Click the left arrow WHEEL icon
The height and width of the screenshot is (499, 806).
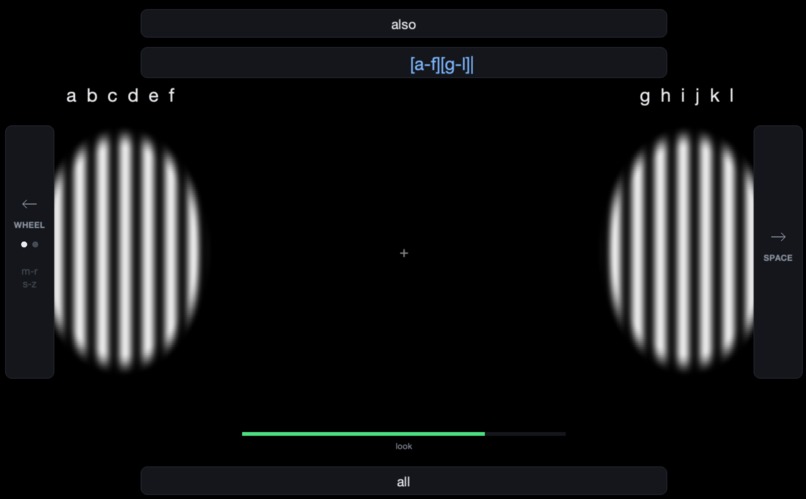29,204
